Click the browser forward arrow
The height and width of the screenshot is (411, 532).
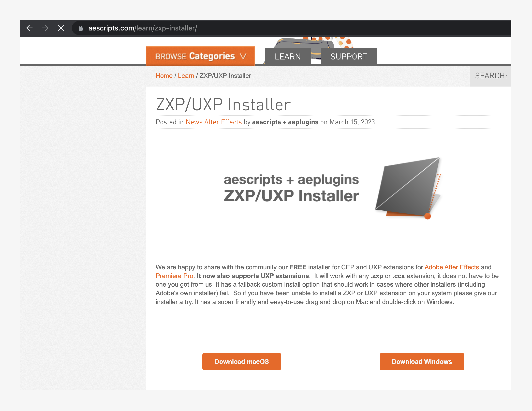(x=45, y=28)
